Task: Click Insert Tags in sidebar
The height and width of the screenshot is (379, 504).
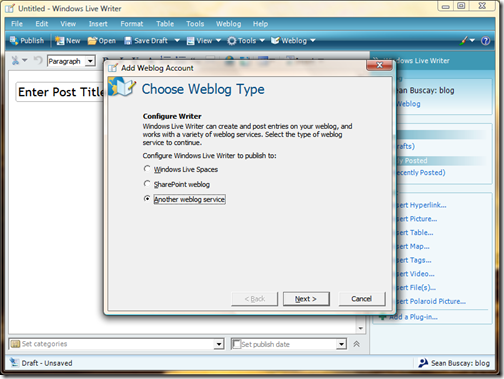Action: (x=414, y=260)
